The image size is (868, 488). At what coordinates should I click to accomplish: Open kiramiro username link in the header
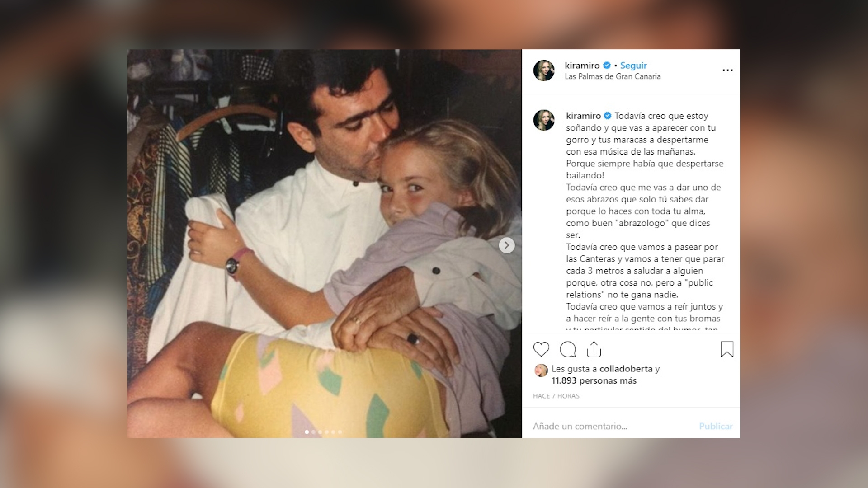[582, 66]
